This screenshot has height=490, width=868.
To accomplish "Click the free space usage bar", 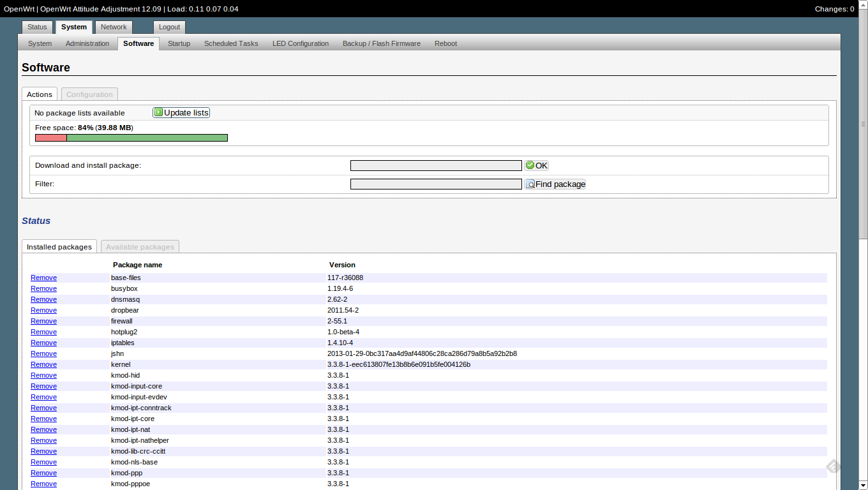I will 131,138.
